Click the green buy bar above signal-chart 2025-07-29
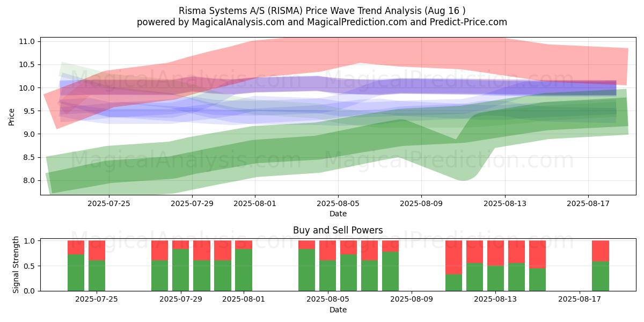This screenshot has width=644, height=322. (181, 270)
